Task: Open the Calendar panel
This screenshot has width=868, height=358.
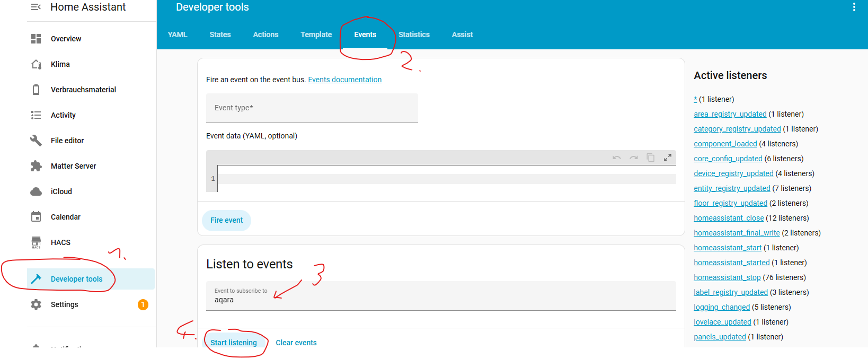Action: click(65, 217)
